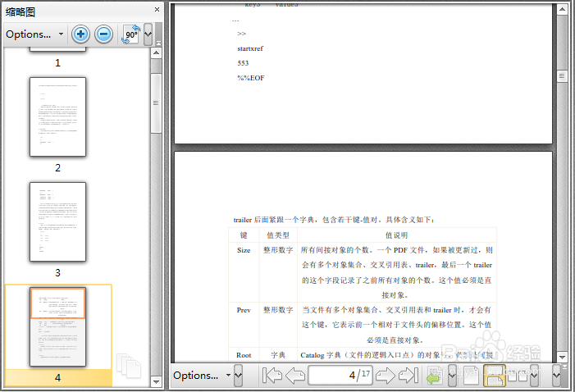Image resolution: width=575 pixels, height=392 pixels.
Task: Switch to single page layout
Action: (x=471, y=375)
